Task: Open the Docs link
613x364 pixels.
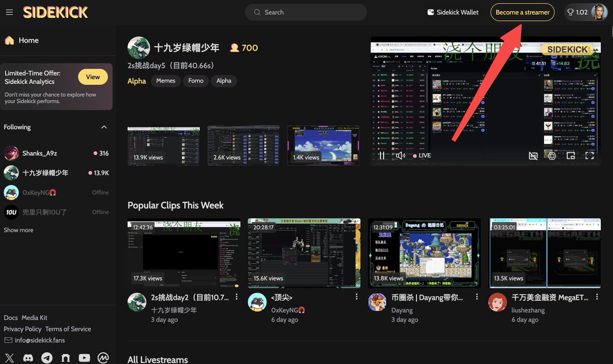Action: click(x=11, y=318)
